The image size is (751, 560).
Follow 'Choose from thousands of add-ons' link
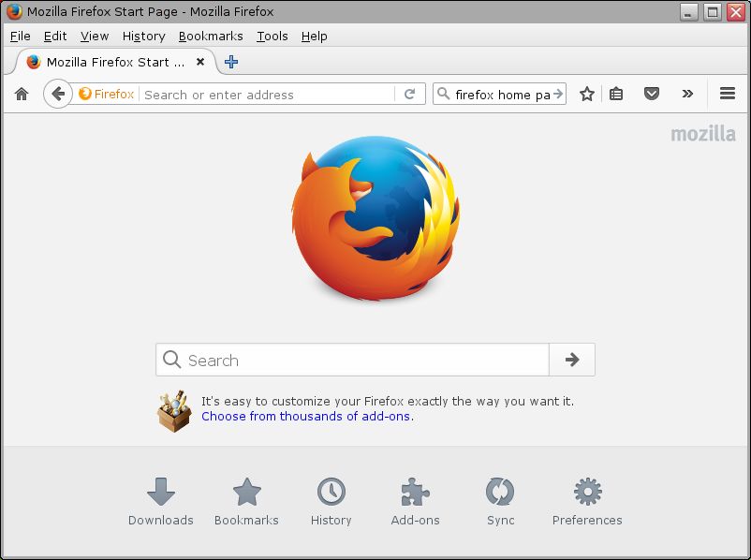[306, 416]
